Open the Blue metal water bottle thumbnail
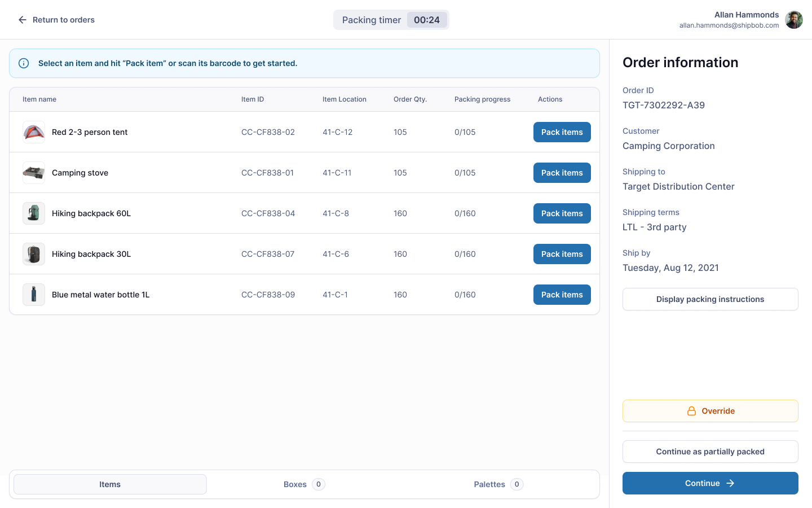812x508 pixels. [33, 294]
